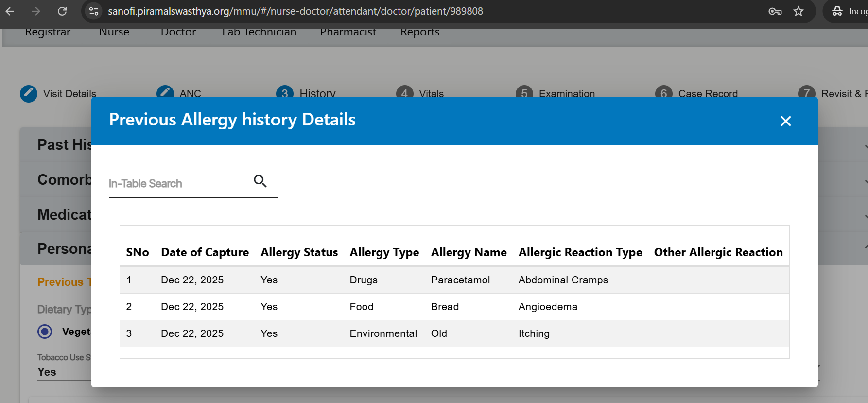
Task: Open the saved passwords key icon
Action: 775,11
